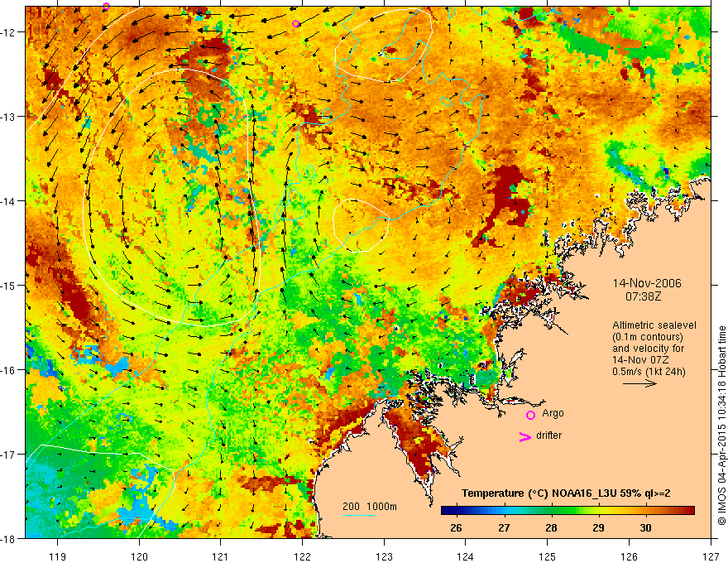Screen dimensions: 728x563
Task: Click latitude axis label -17
Action: tap(9, 454)
